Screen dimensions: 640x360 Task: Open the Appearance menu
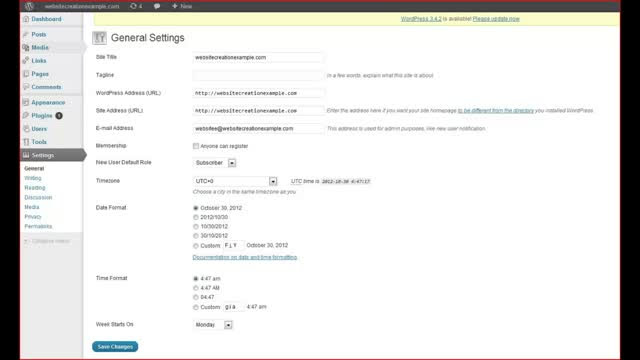click(48, 102)
